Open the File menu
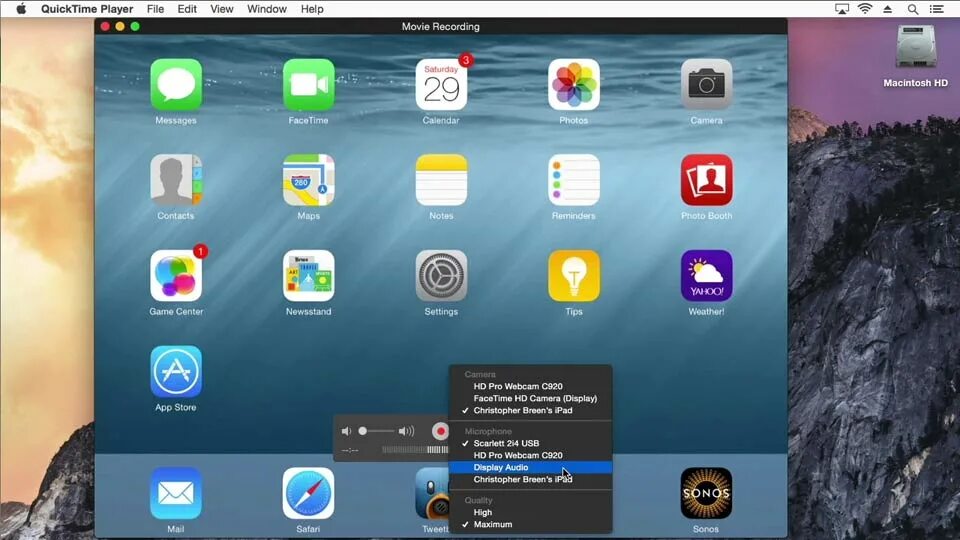 (156, 9)
